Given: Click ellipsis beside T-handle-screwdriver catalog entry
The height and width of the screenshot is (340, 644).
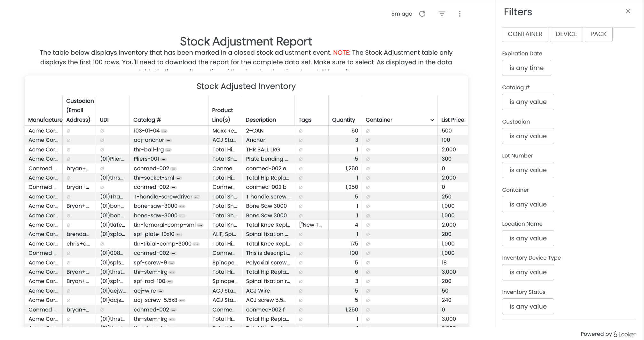Looking at the screenshot, I should (x=197, y=197).
